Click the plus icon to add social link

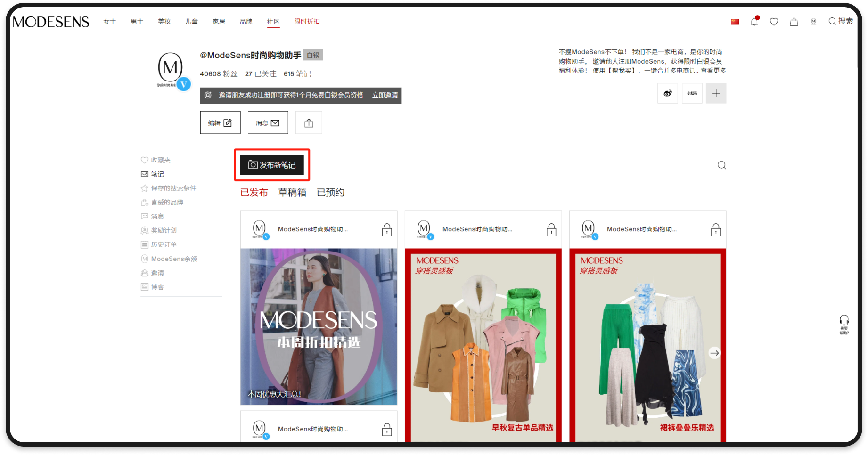pos(716,93)
